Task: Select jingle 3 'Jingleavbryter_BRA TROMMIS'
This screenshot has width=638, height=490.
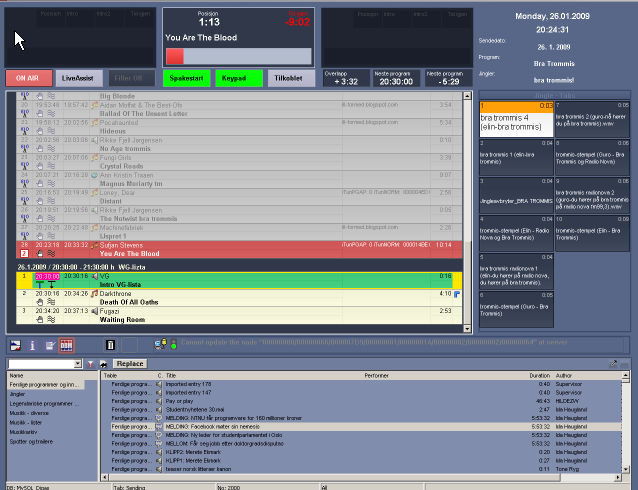Action: click(x=516, y=195)
